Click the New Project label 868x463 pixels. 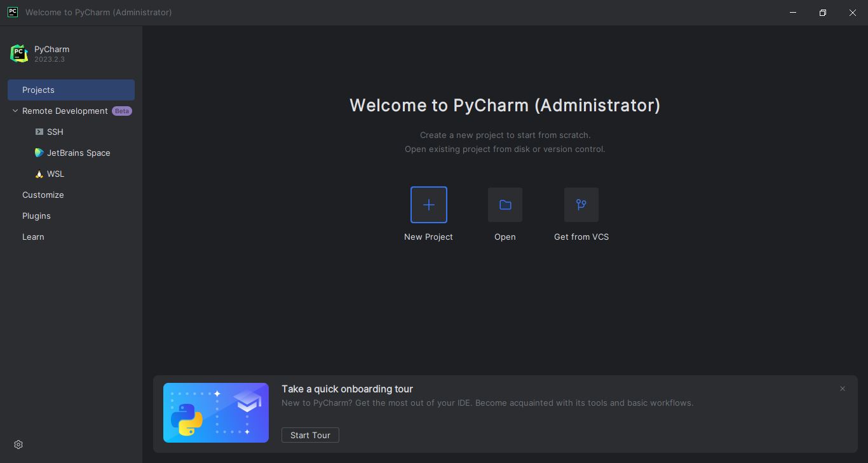coord(428,237)
